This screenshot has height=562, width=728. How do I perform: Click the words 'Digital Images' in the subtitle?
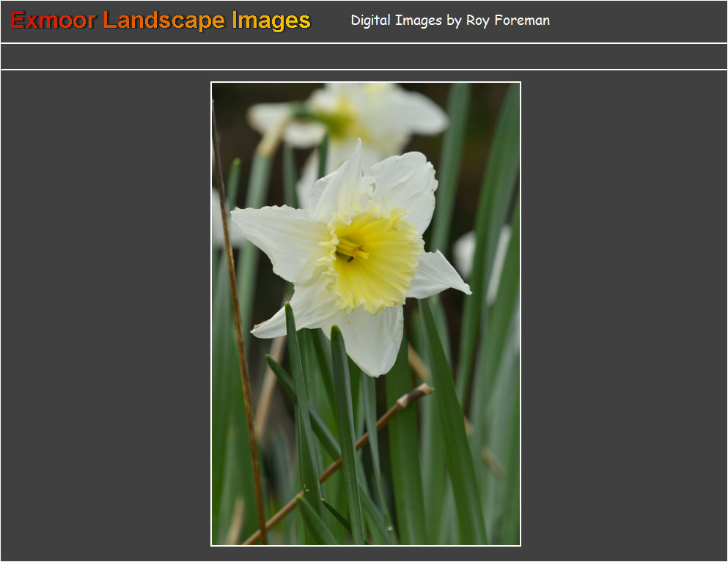point(396,21)
